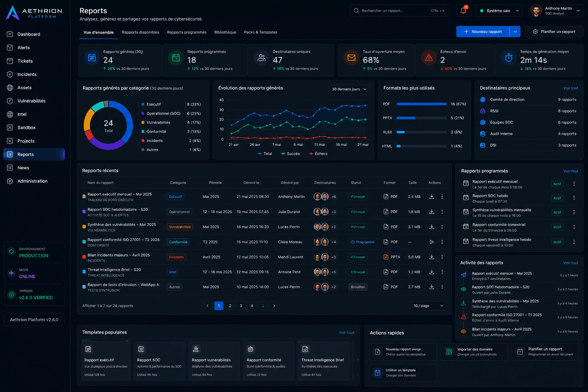
Task: Open the Système sain status dropdown
Action: click(499, 11)
